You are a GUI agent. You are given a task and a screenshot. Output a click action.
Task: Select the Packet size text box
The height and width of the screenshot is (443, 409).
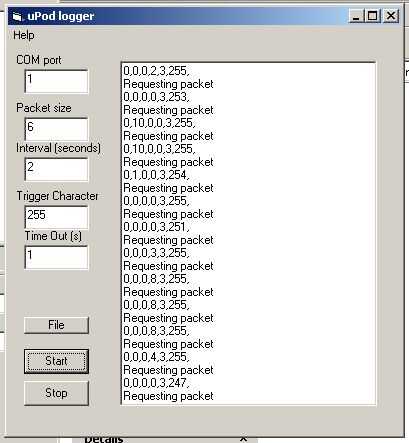57,129
